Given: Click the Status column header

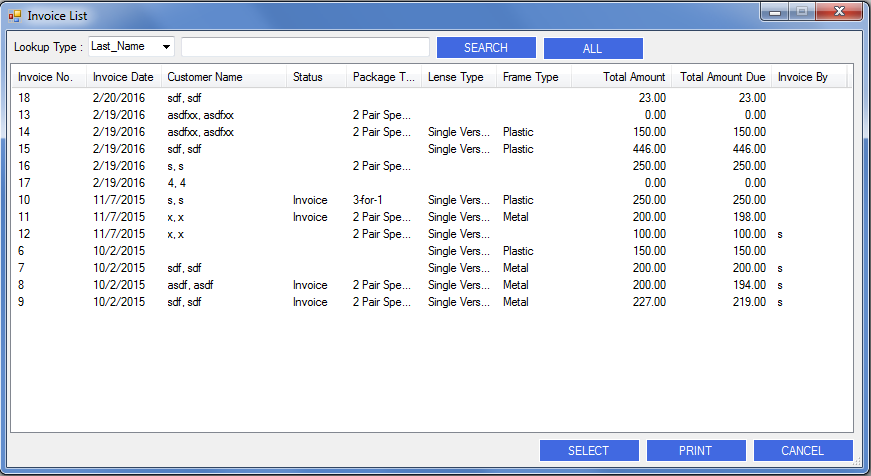Looking at the screenshot, I should pyautogui.click(x=309, y=77).
